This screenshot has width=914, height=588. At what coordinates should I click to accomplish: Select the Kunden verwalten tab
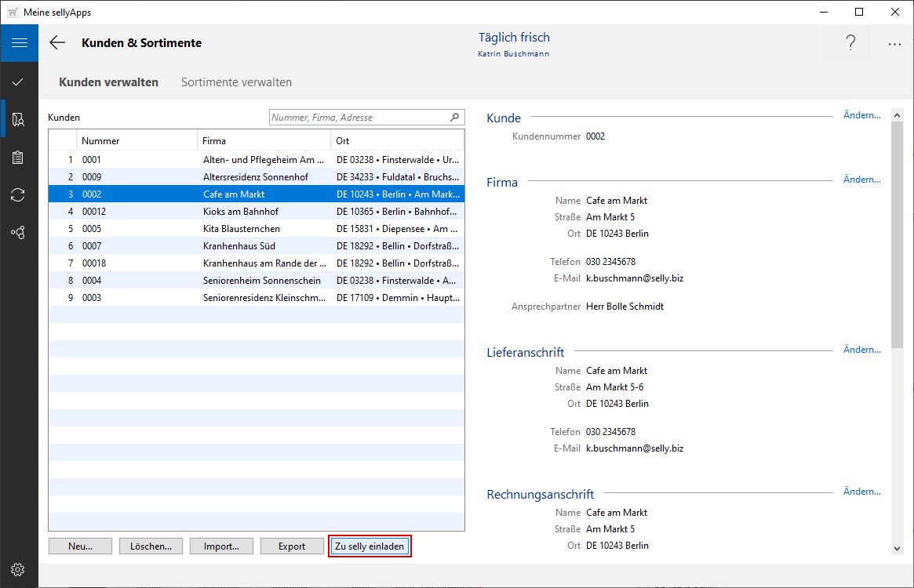(108, 82)
